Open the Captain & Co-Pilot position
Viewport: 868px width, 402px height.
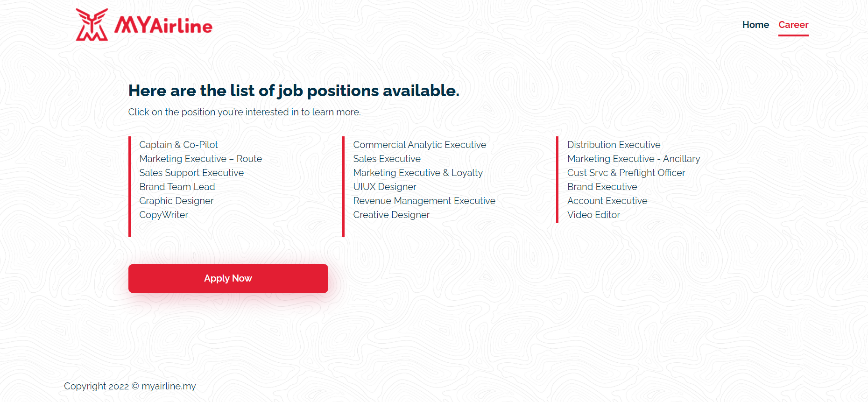[x=178, y=145]
